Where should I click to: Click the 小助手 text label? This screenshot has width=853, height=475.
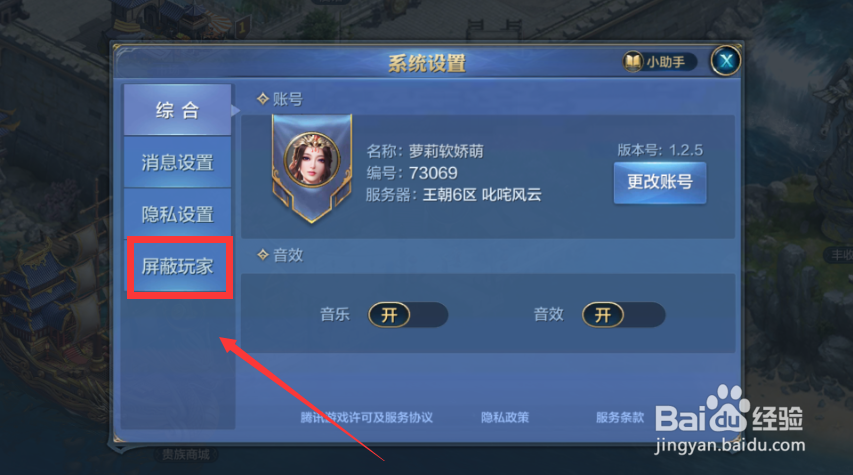665,62
